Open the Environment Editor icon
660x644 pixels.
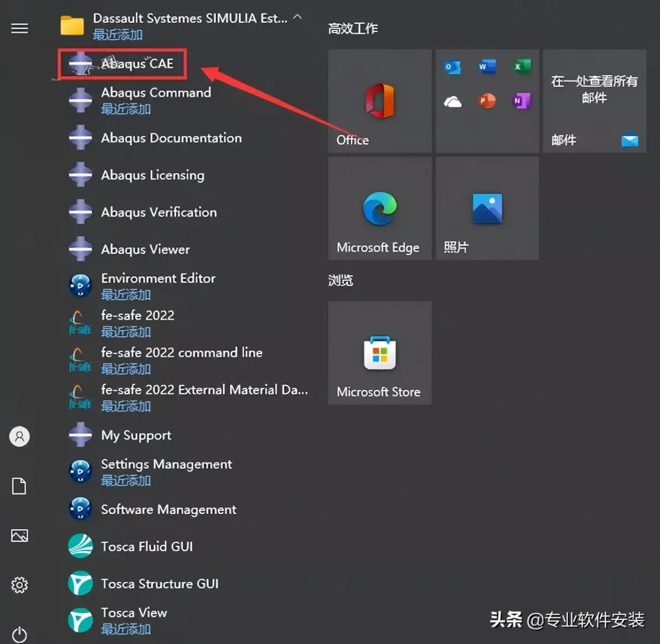click(80, 285)
